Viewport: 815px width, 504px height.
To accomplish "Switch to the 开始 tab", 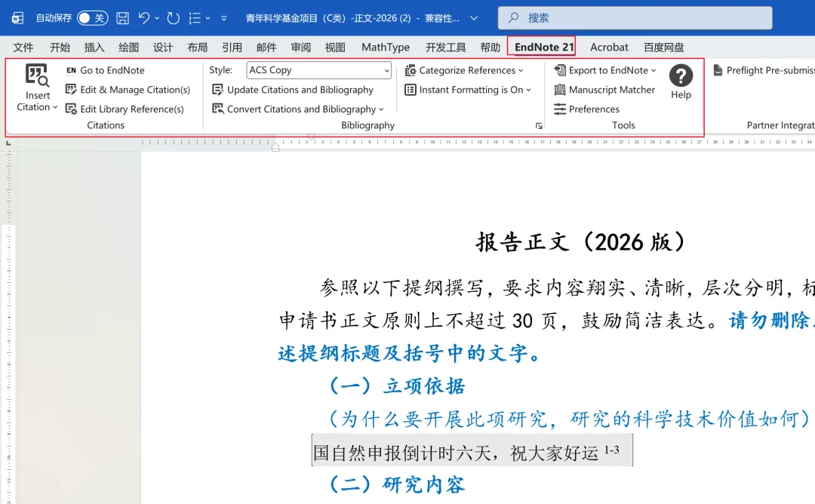I will pyautogui.click(x=60, y=48).
